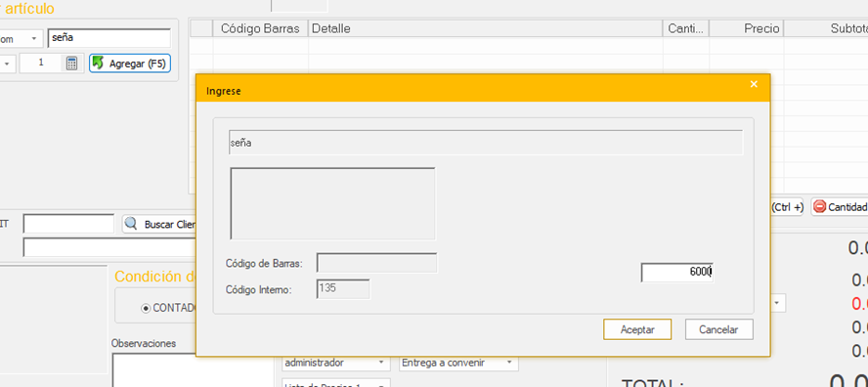Open the calculator icon beside quantity field

click(71, 64)
